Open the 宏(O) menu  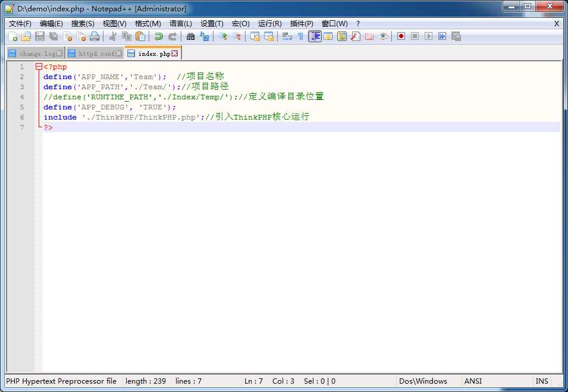(240, 24)
